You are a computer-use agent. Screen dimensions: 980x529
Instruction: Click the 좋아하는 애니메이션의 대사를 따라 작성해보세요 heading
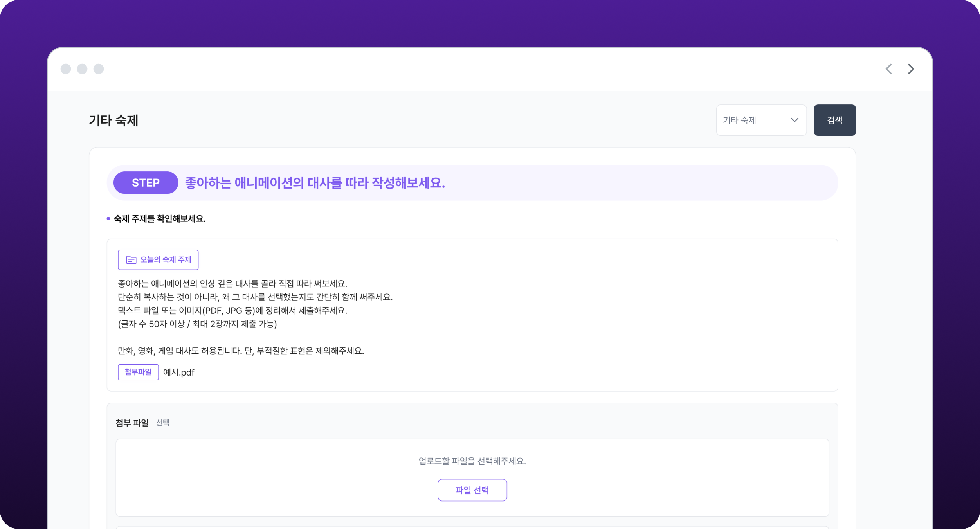coord(315,183)
